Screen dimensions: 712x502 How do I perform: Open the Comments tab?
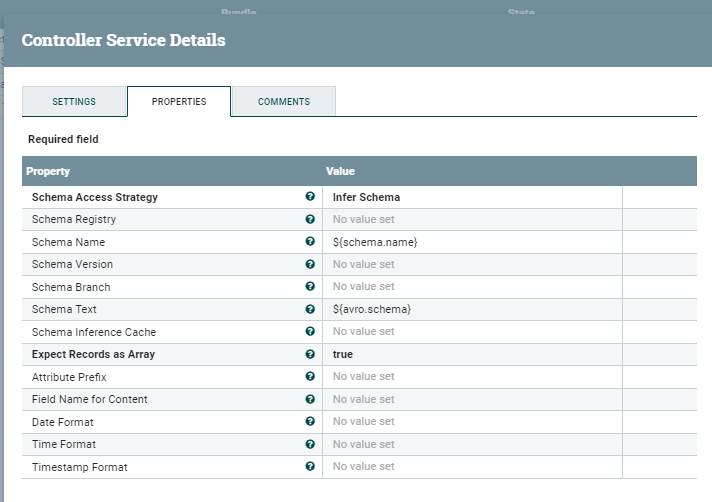click(x=284, y=102)
